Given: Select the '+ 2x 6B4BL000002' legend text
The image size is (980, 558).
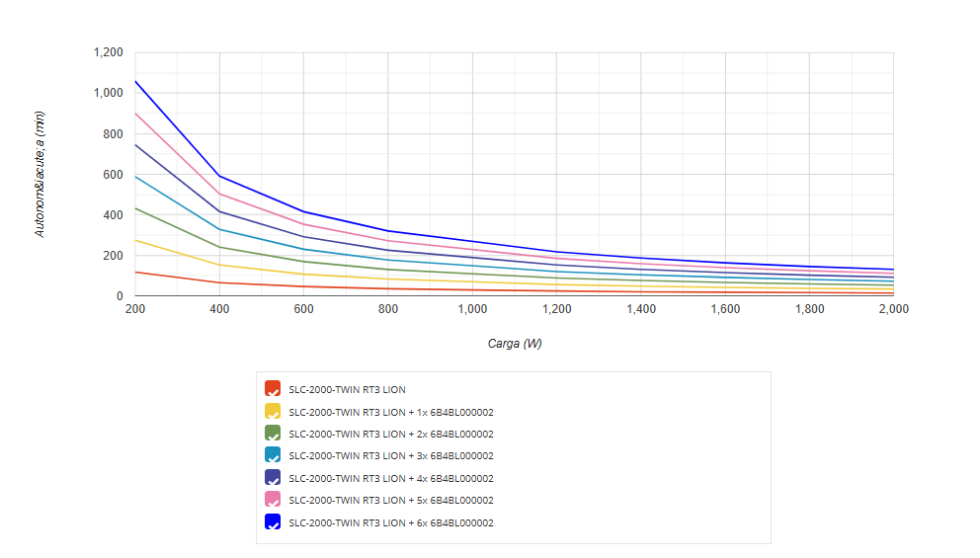Looking at the screenshot, I should [x=390, y=435].
